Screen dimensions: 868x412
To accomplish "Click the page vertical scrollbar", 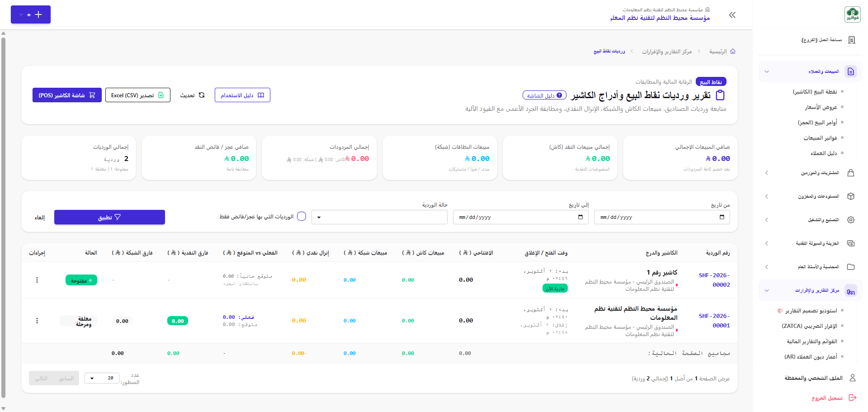I will (x=3, y=217).
